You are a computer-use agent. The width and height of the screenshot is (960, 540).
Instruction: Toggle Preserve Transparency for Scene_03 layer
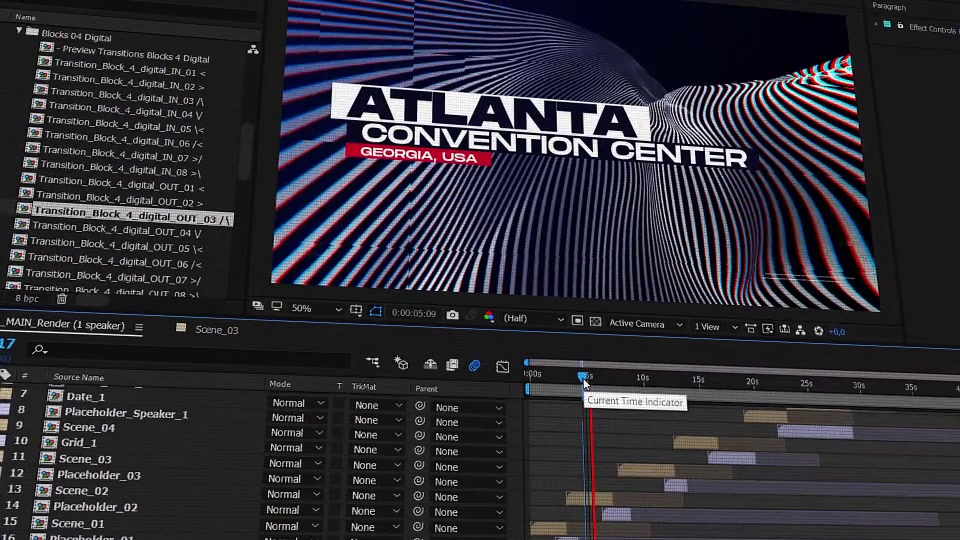[338, 464]
